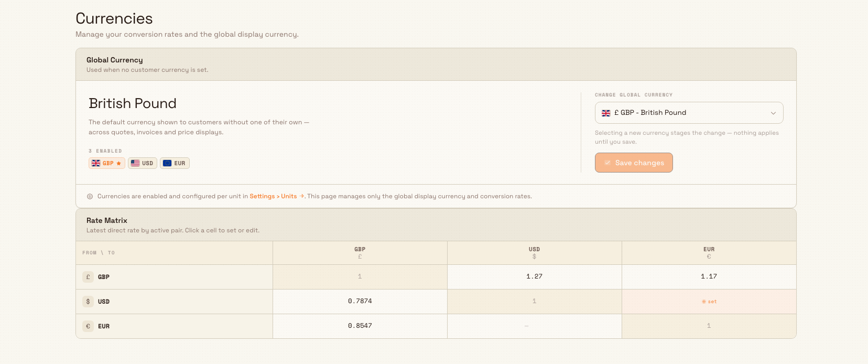Click the UK flag in GBP badge

96,163
